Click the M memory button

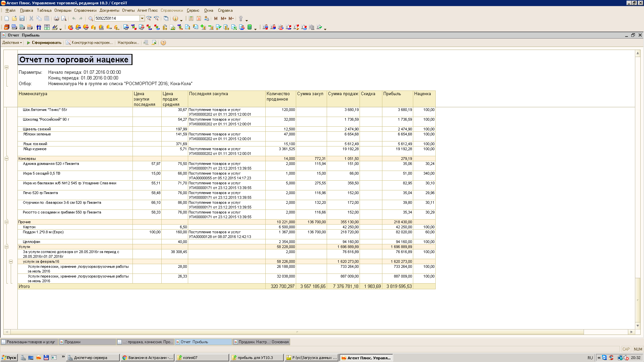(x=216, y=18)
